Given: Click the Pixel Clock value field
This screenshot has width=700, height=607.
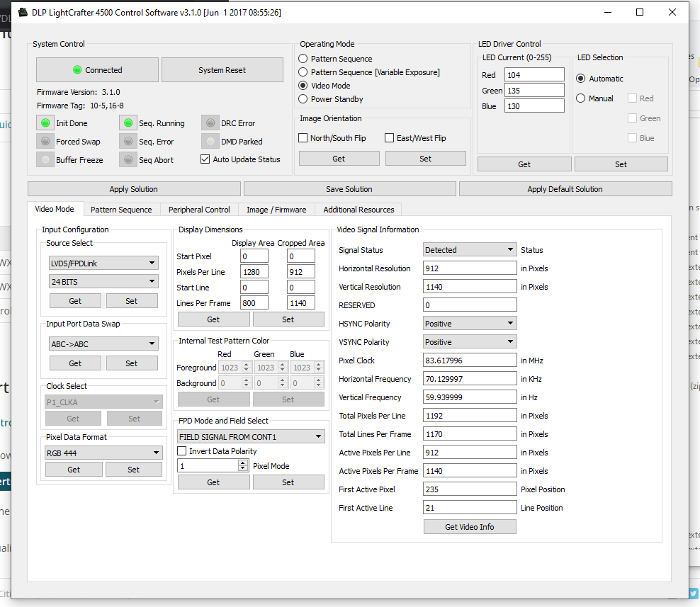Looking at the screenshot, I should point(470,361).
